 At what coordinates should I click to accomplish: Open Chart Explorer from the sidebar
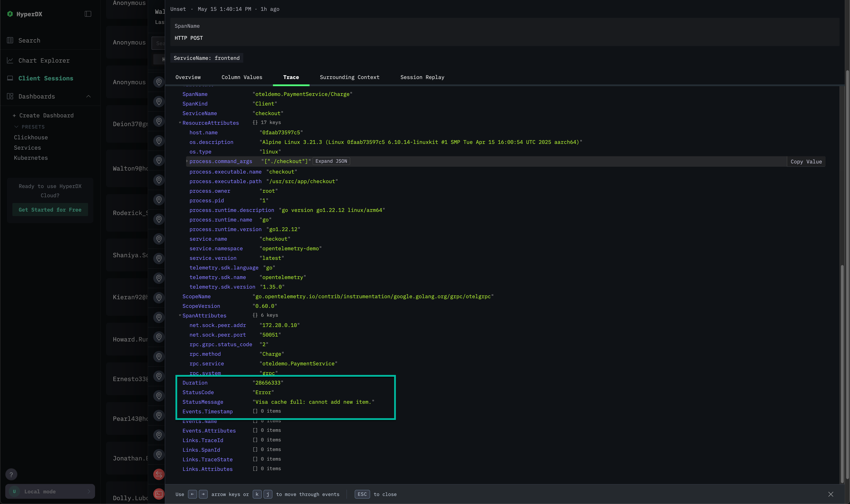(x=44, y=61)
